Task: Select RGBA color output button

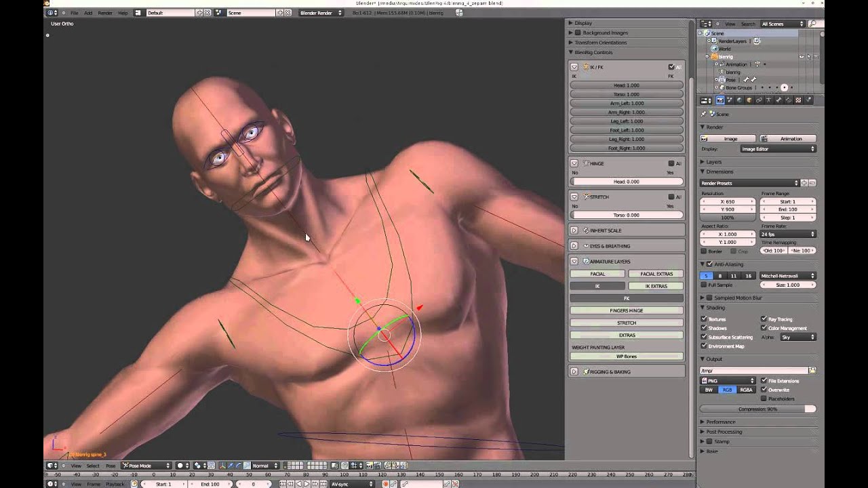Action: pyautogui.click(x=746, y=390)
